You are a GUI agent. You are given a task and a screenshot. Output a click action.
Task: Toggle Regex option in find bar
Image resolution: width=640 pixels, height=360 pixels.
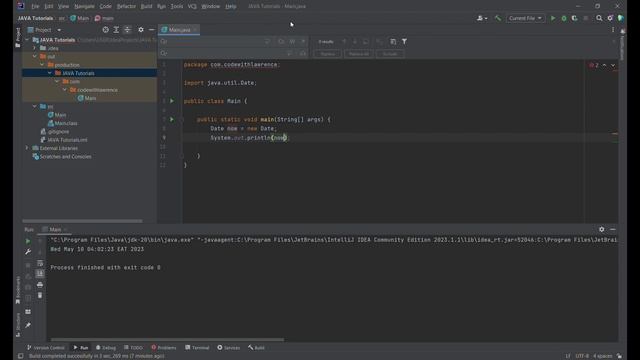pos(303,42)
